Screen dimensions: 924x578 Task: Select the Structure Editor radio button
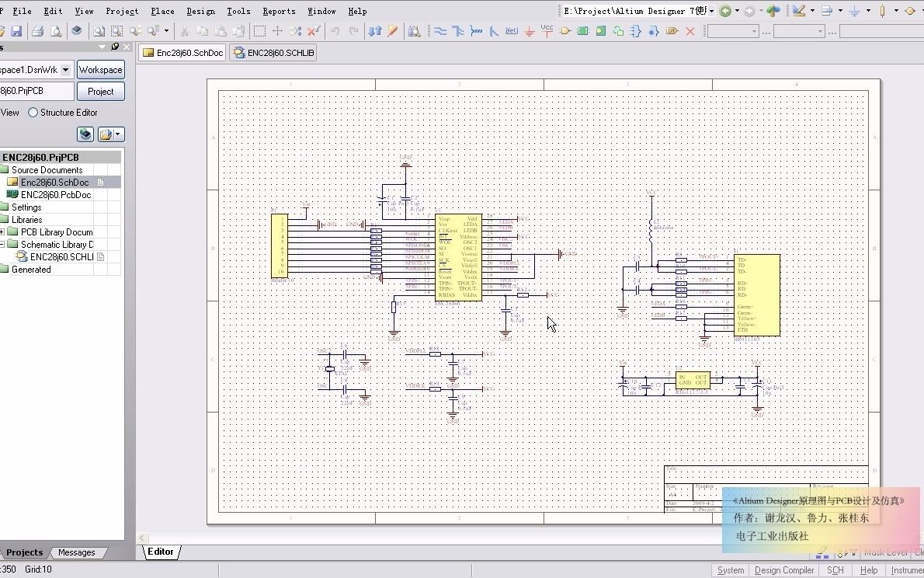coord(32,112)
